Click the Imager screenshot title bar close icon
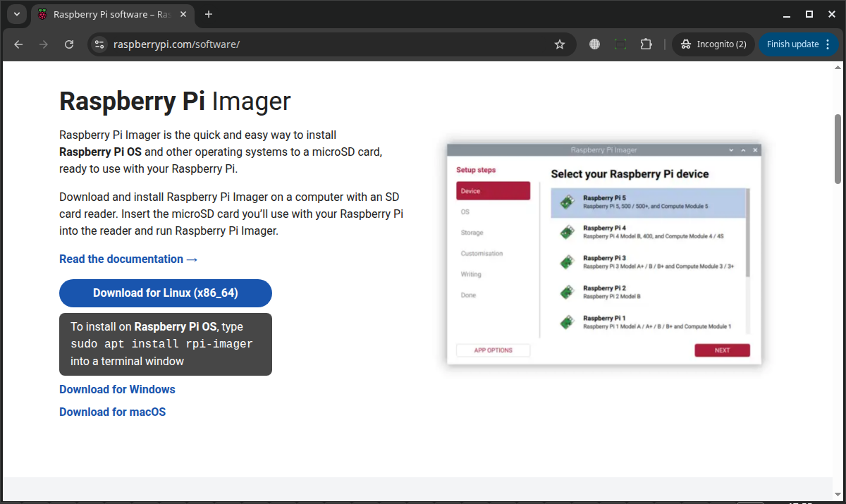Image resolution: width=846 pixels, height=504 pixels. [x=755, y=150]
